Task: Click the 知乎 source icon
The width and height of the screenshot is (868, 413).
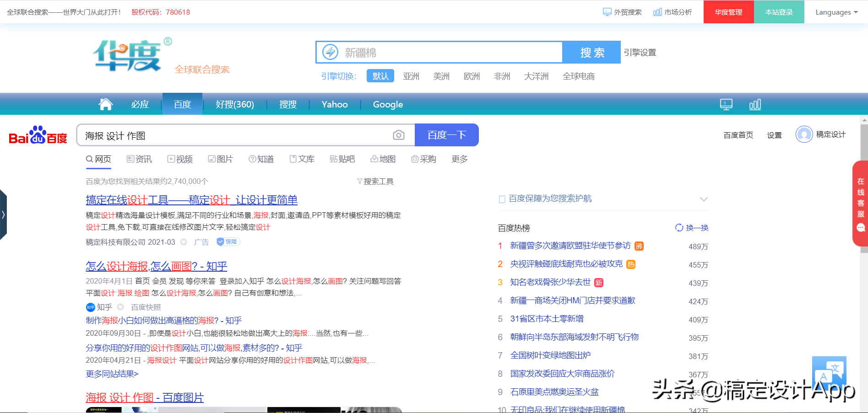Action: point(90,307)
